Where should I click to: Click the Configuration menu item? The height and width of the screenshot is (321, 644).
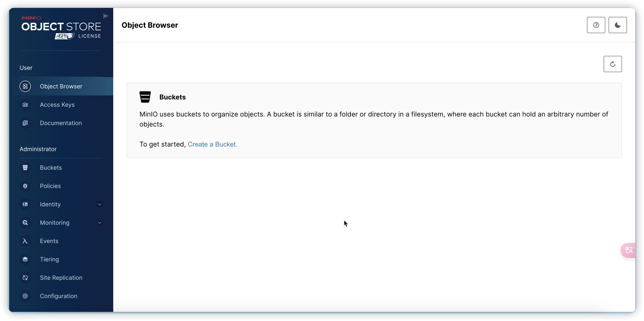(58, 296)
